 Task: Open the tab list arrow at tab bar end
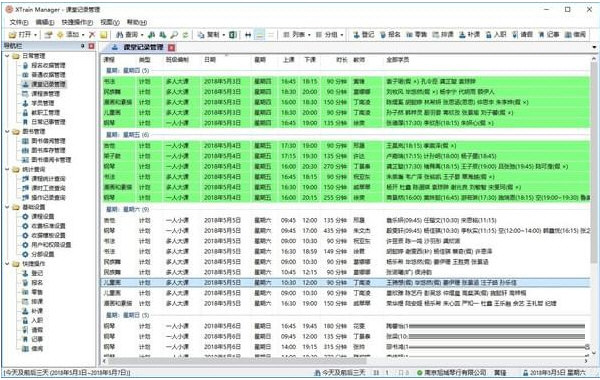[594, 47]
